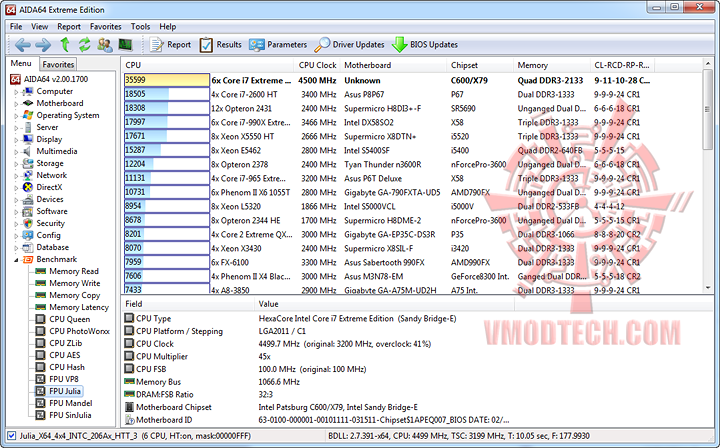Click the Memory column header
Screen dimensions: 720x448
(551, 65)
